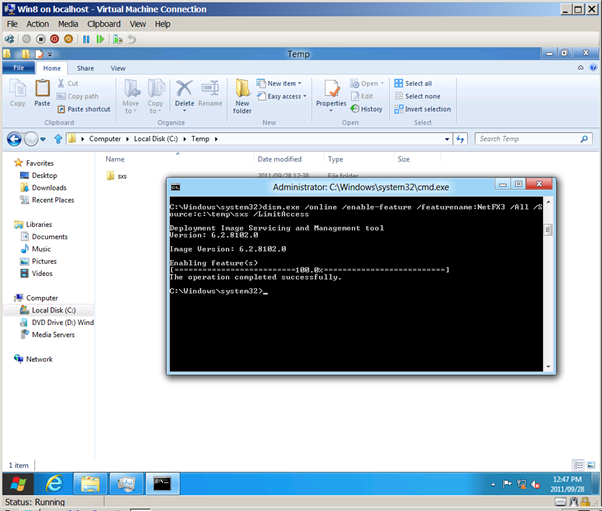Click Paste shortcut in the ribbon
Viewport: 602px width, 511px height.
coord(84,109)
